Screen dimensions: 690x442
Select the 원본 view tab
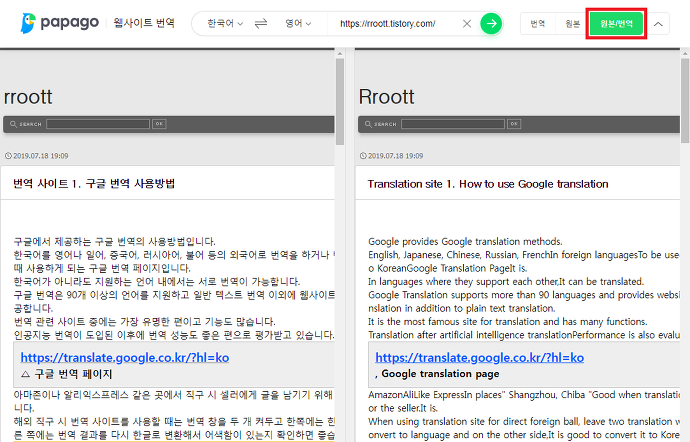pos(572,23)
